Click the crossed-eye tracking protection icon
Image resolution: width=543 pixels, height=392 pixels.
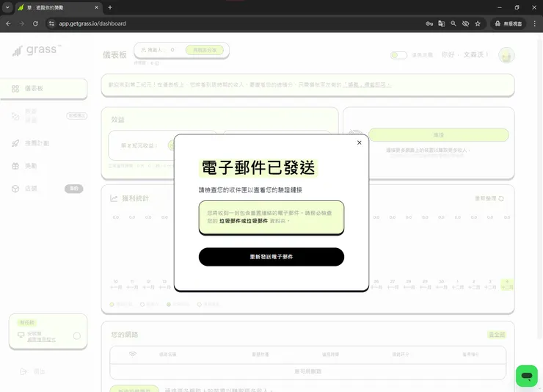pos(465,23)
